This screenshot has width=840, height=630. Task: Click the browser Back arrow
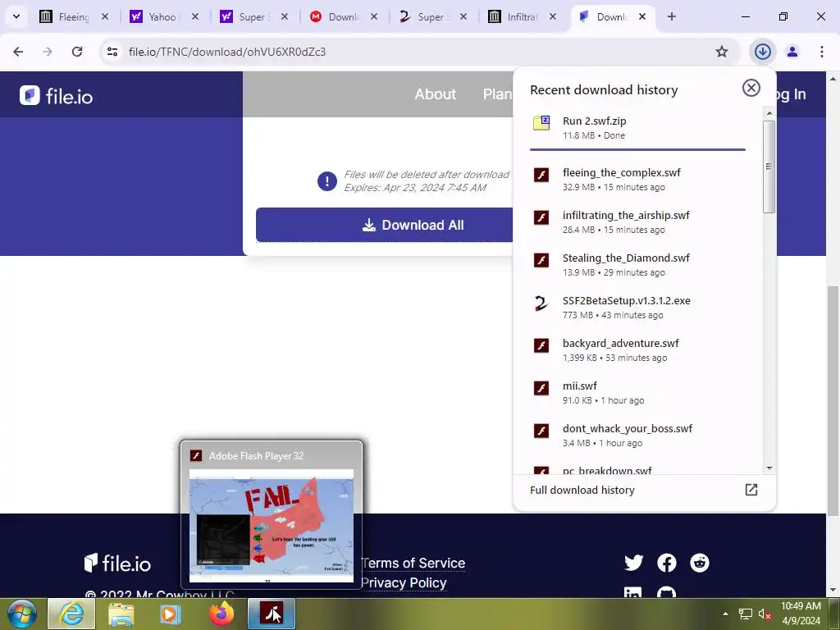(18, 52)
